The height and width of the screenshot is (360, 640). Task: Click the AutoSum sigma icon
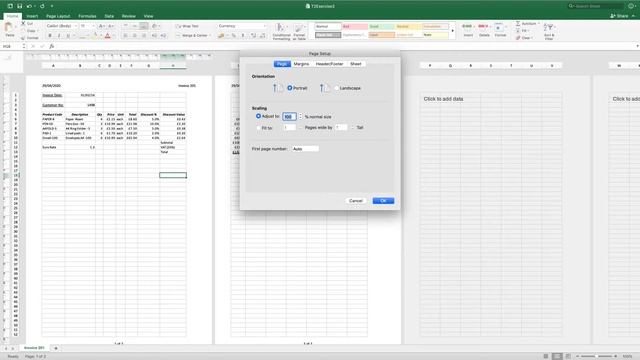518,24
